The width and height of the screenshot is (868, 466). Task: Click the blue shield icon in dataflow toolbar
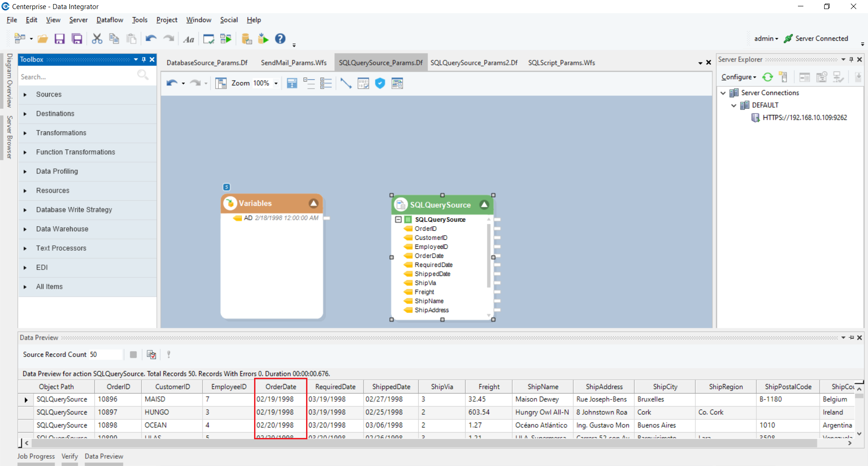380,83
